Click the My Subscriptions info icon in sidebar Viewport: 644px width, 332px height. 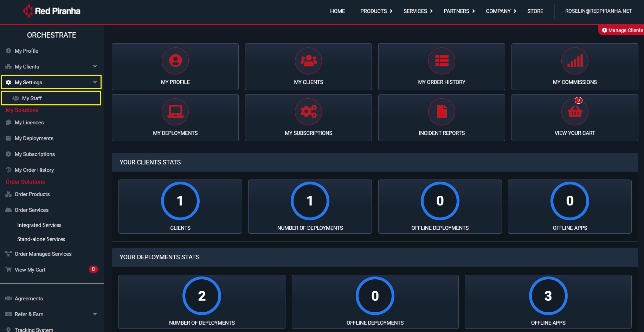pos(8,154)
